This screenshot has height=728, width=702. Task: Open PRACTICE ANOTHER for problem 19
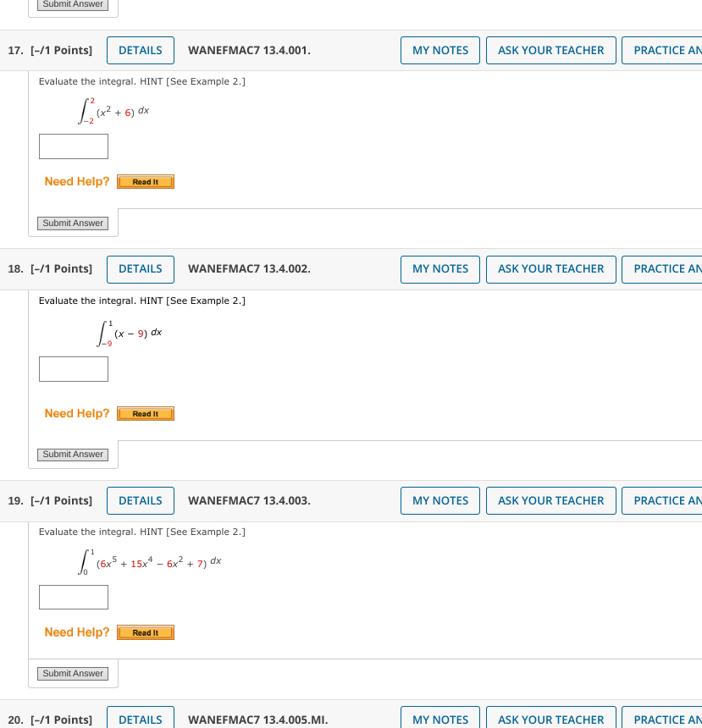[673, 500]
